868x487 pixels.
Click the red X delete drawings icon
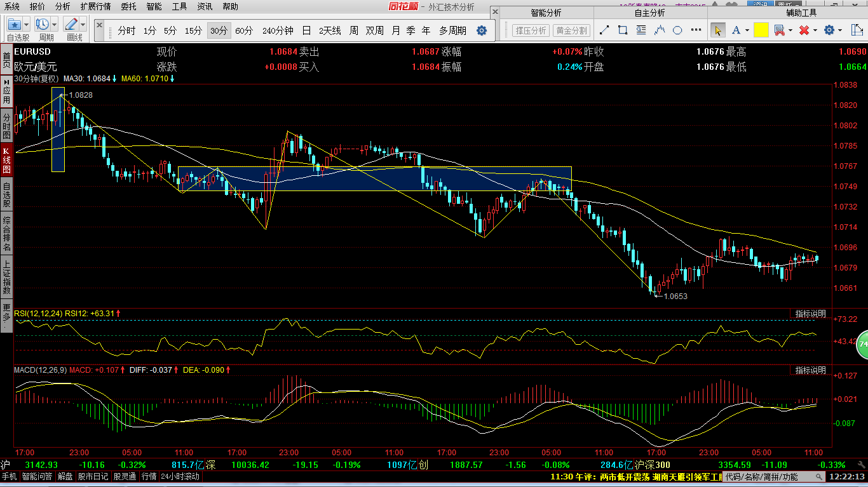click(804, 30)
